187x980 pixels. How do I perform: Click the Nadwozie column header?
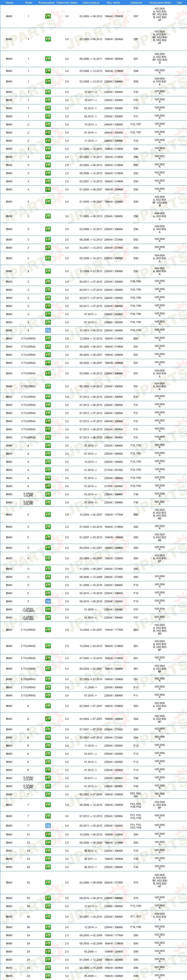click(x=136, y=3)
